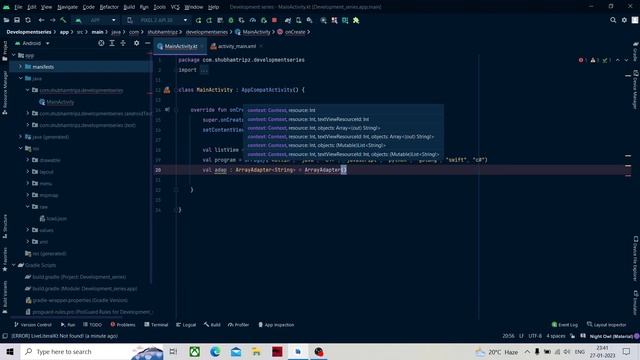Expand the drawable folder
Screen dimensions: 640x360
tap(28, 160)
